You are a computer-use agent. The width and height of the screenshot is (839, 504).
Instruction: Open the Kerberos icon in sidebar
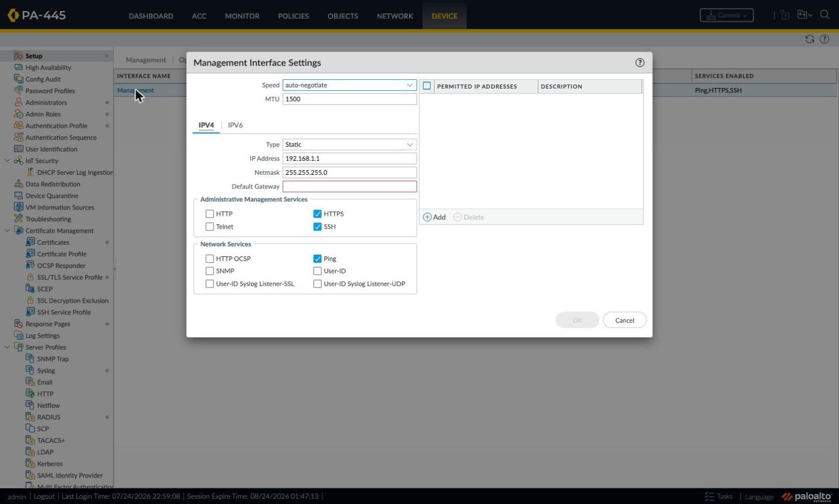tap(30, 464)
